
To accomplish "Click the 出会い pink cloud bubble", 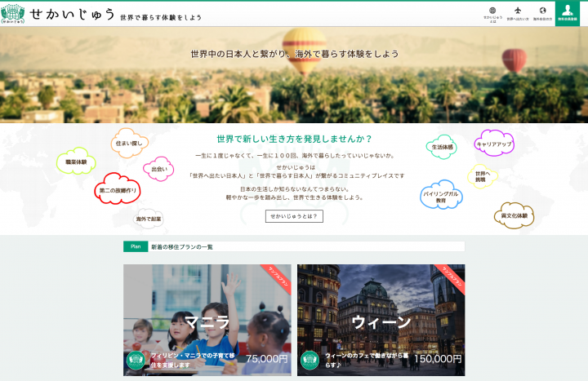I will click(x=158, y=169).
